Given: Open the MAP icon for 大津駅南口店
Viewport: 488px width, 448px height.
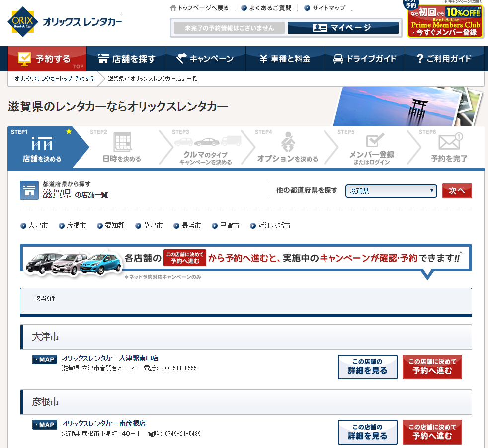Looking at the screenshot, I should [x=45, y=359].
